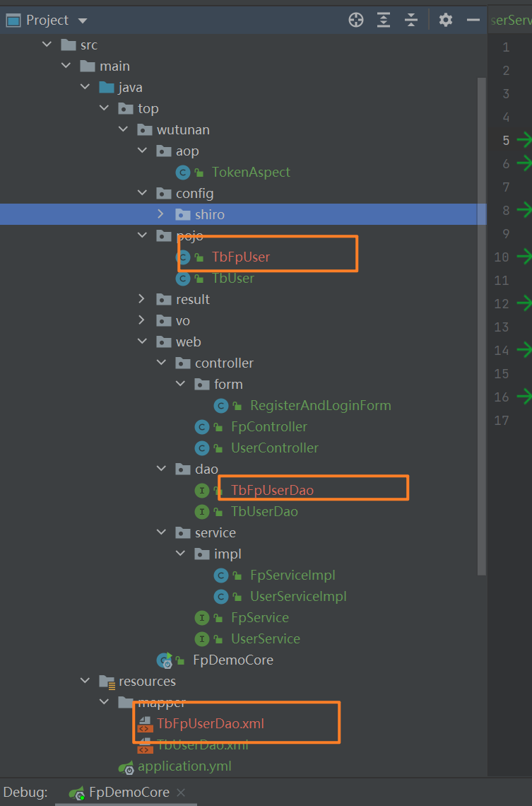Open Project panel settings gear
The height and width of the screenshot is (806, 532).
[445, 20]
